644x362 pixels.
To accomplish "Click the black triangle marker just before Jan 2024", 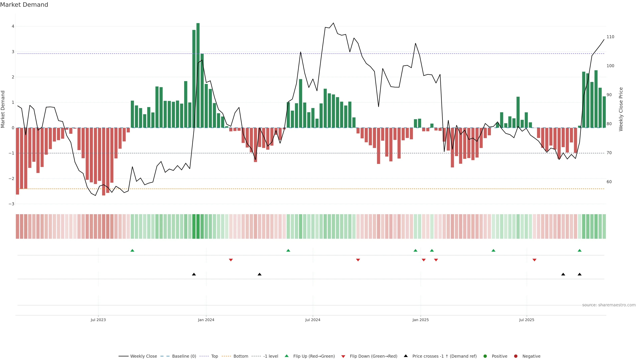I will click(x=194, y=274).
